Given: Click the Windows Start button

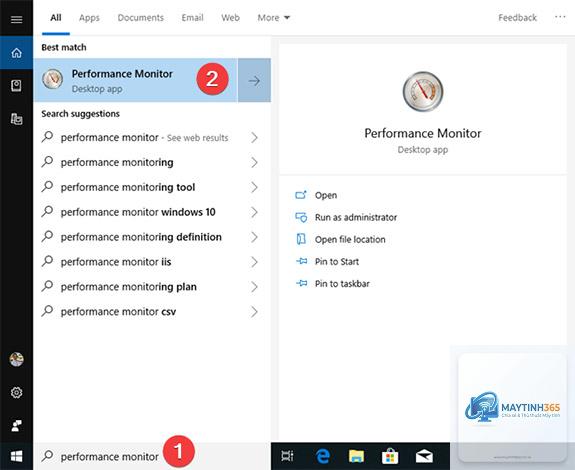Looking at the screenshot, I should pos(16,456).
